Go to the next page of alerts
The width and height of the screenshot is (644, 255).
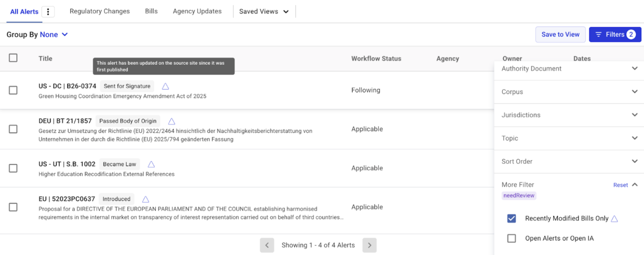click(369, 245)
